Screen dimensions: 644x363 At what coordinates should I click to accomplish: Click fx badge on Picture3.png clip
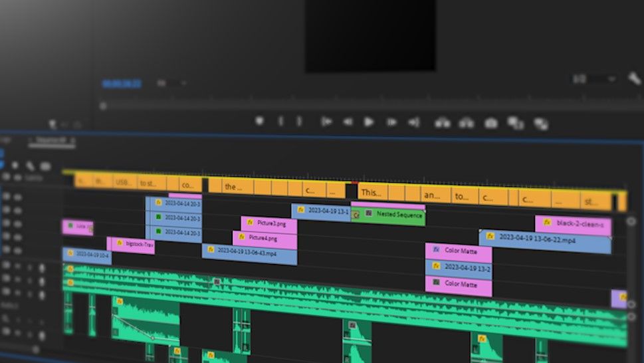tap(250, 222)
